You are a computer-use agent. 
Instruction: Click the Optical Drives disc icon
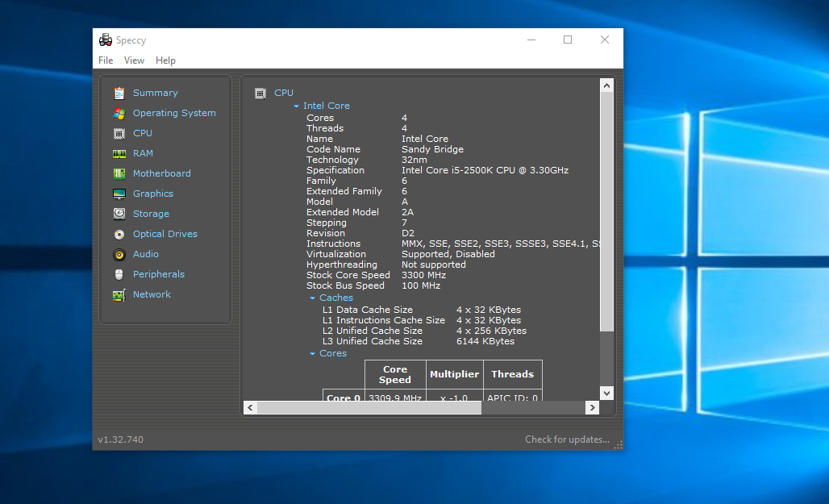119,234
